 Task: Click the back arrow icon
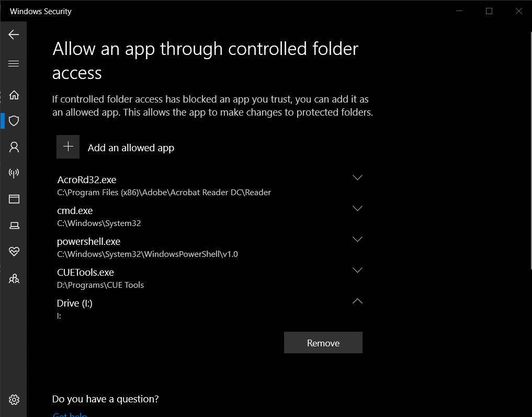tap(14, 35)
